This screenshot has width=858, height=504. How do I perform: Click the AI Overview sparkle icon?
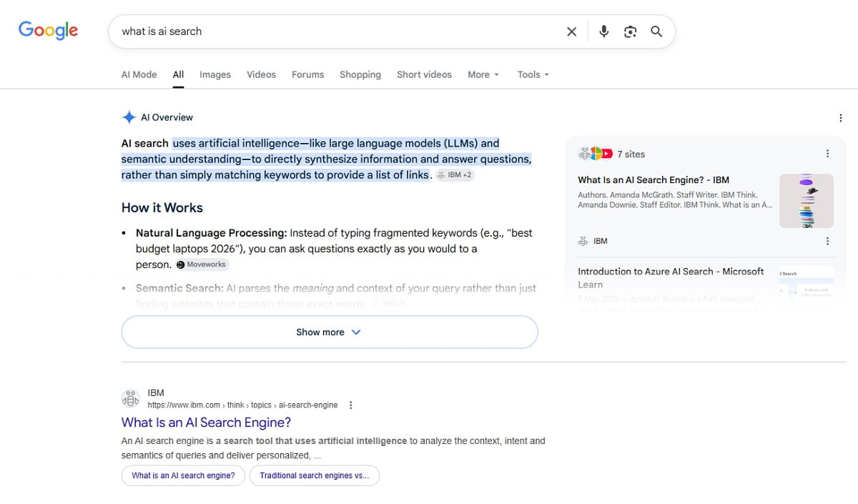click(x=129, y=117)
